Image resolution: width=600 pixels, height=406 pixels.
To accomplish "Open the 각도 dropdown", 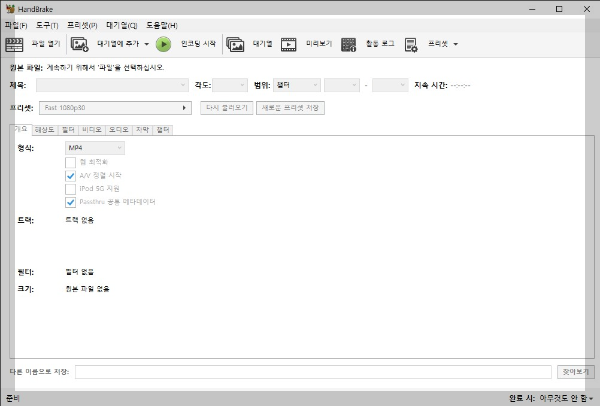I will [230, 85].
